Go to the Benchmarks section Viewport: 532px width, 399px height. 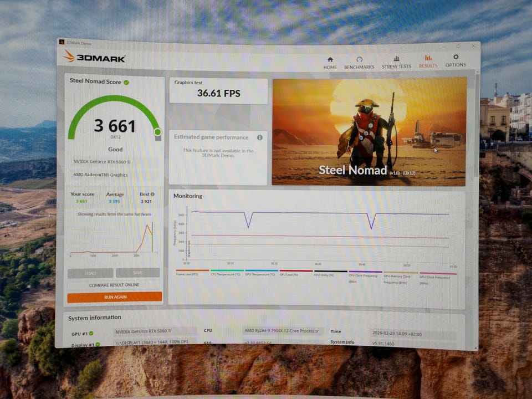coord(359,63)
